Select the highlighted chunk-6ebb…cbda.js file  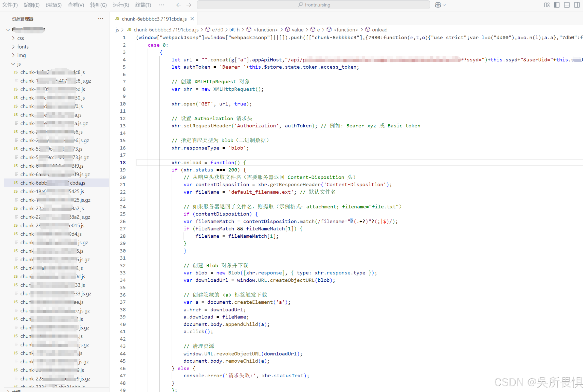(x=57, y=183)
